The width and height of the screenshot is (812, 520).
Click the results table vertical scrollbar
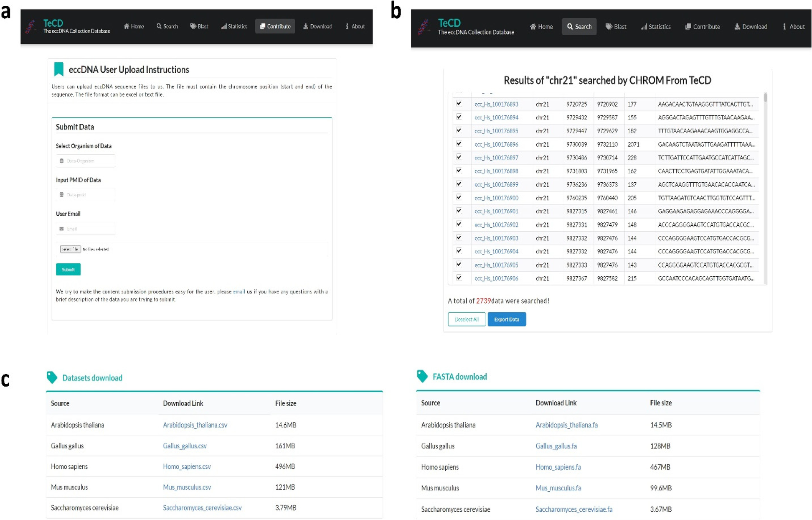(765, 188)
